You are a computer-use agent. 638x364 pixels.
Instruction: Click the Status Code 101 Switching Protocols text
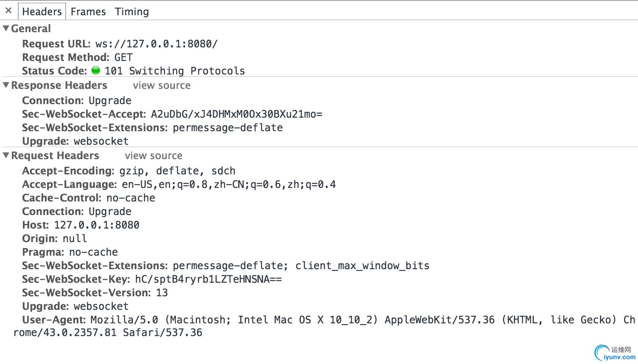click(x=175, y=71)
